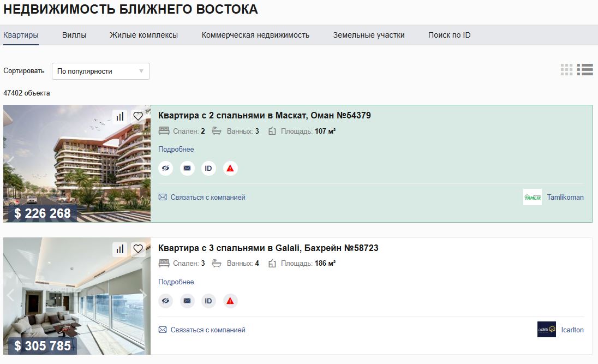Viewport: 598px width, 364px height.
Task: Click 'Связаться с компанией' for Galali listing
Action: point(208,330)
